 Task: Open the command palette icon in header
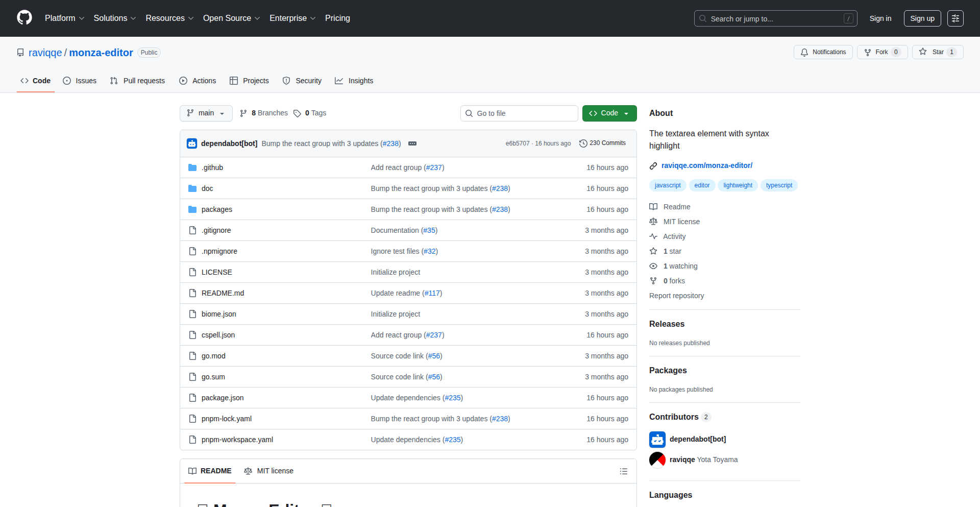(955, 18)
